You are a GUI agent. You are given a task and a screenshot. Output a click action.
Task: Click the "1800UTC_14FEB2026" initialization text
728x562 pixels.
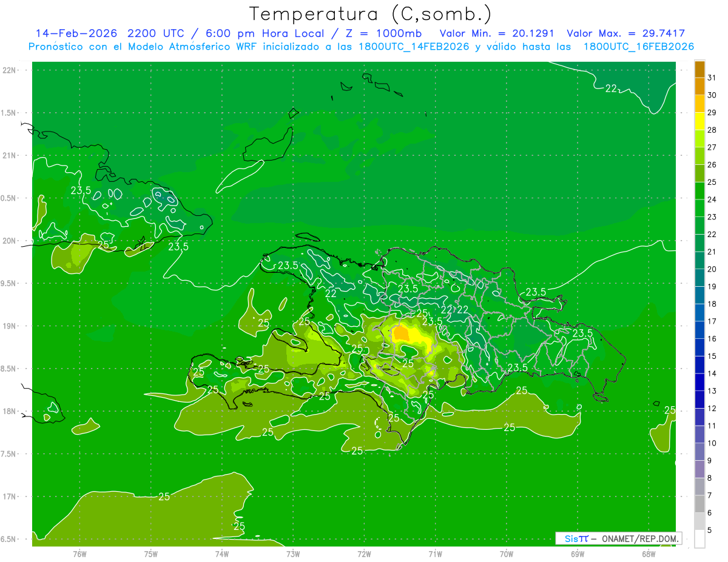(414, 47)
